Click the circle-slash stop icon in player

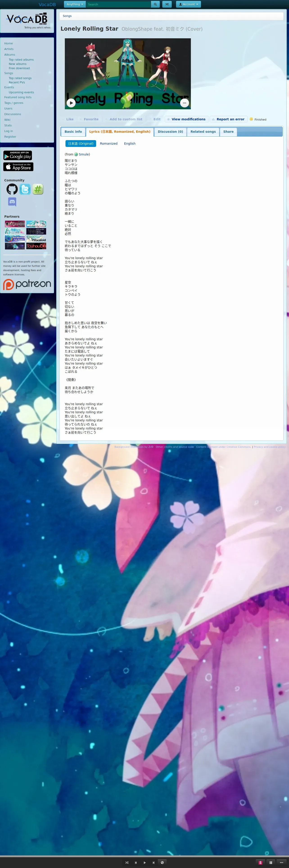point(162,863)
